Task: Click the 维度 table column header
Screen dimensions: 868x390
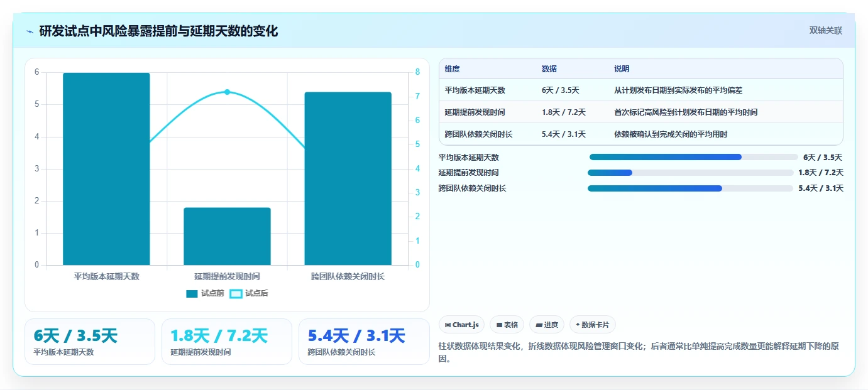Action: tap(452, 69)
